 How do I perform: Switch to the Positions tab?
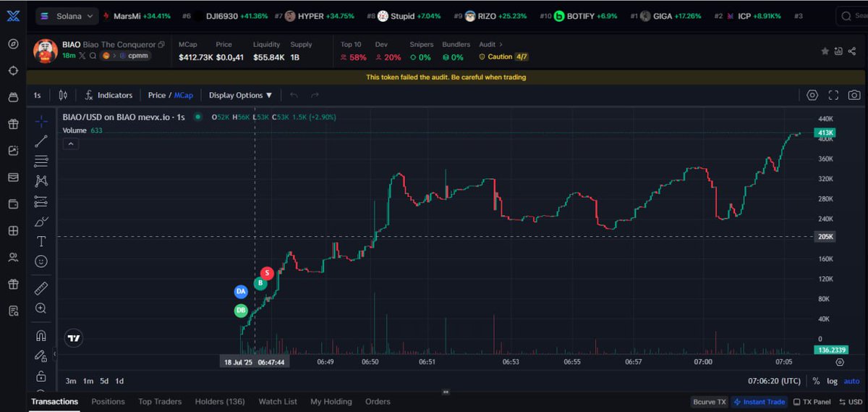(108, 401)
